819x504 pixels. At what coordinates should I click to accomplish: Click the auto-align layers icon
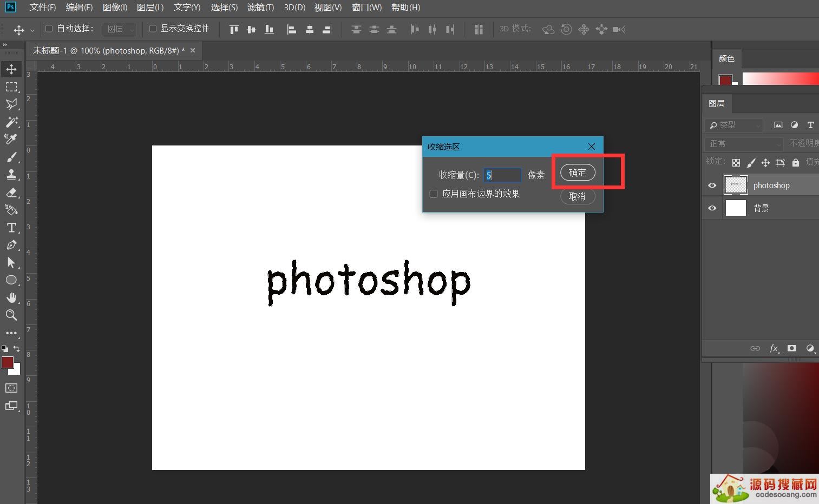(479, 29)
